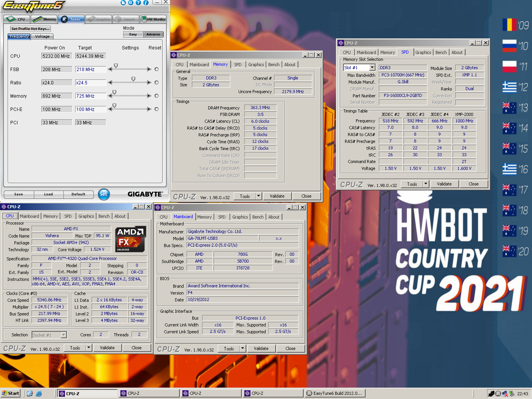Image resolution: width=532 pixels, height=399 pixels.
Task: Open Graphics tab in CPU-Z Memory window
Action: pyautogui.click(x=256, y=65)
